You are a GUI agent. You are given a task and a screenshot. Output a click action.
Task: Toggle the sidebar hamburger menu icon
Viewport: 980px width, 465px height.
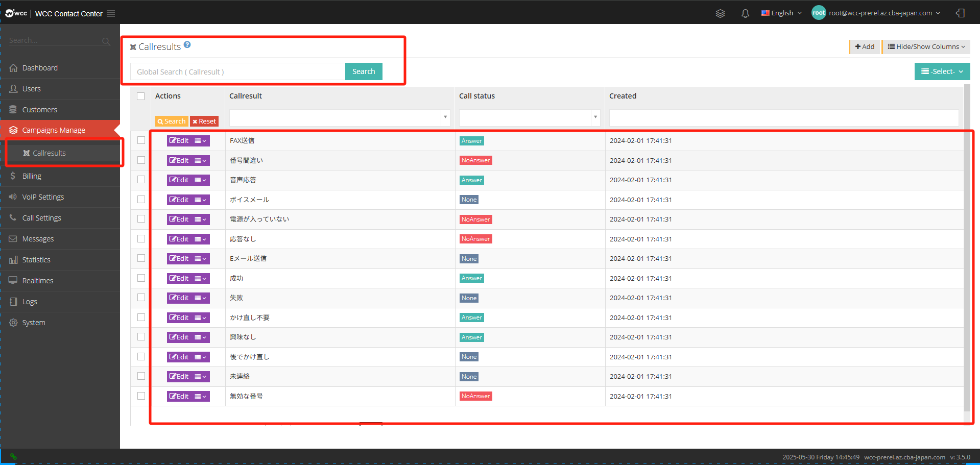(111, 14)
